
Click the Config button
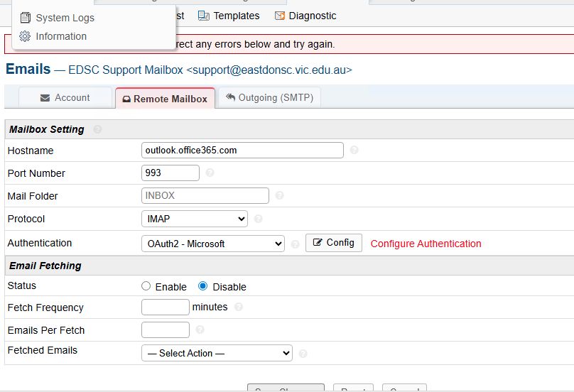(x=334, y=243)
